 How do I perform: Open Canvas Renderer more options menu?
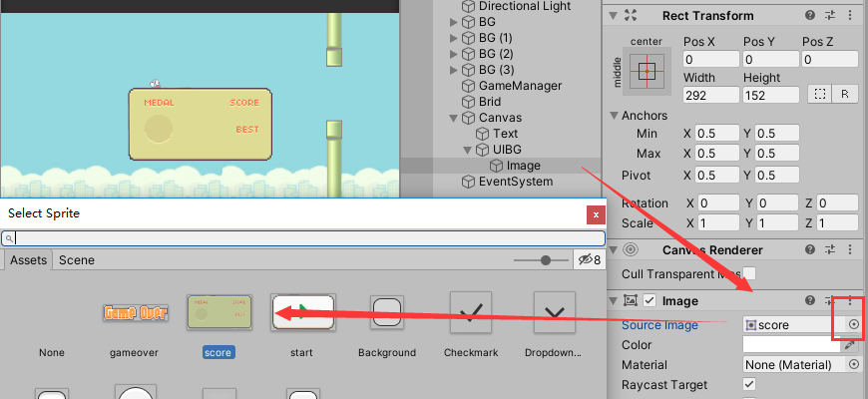coord(850,250)
